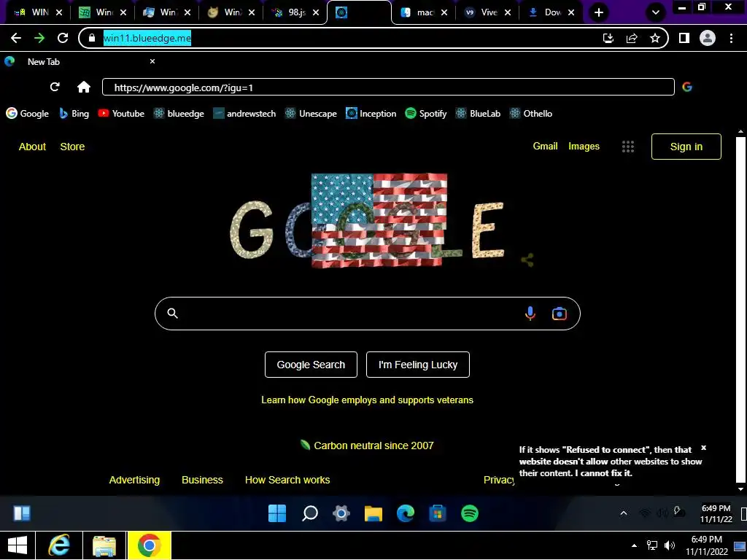The image size is (747, 560).
Task: Select the win11.blueedge.me Chrome address bar
Action: 373,38
